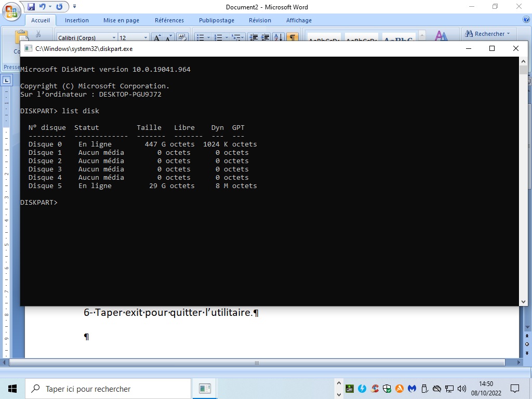Expand the Rechercher dropdown
The height and width of the screenshot is (399, 532).
coord(508,34)
